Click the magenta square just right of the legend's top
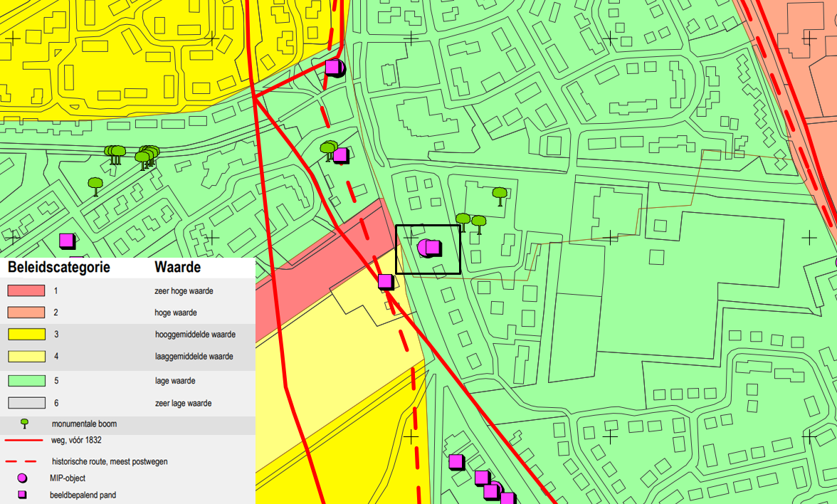Screen dimensions: 837x504 (385, 281)
